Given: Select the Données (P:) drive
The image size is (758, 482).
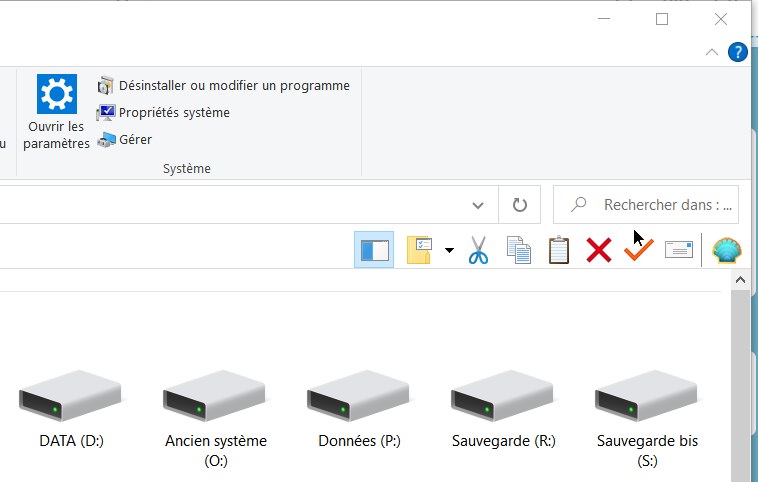Looking at the screenshot, I should click(359, 407).
